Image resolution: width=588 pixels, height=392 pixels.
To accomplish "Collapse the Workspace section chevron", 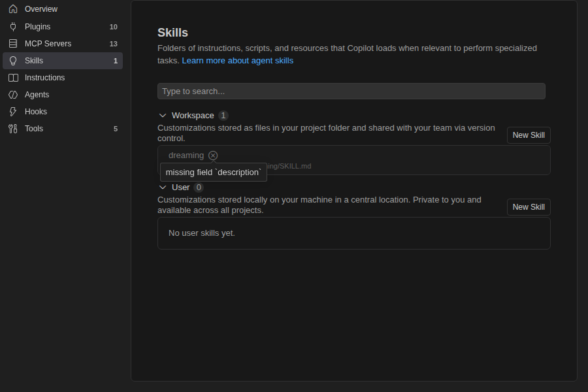I will 163,116.
